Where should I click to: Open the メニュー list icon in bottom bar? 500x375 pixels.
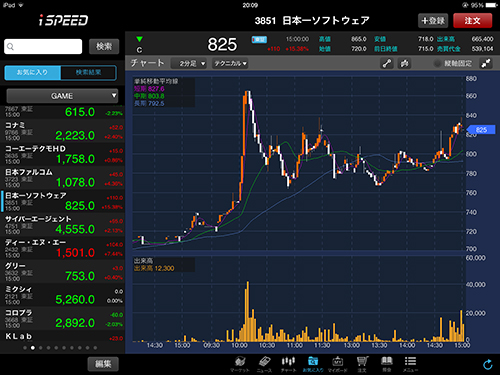[410, 364]
